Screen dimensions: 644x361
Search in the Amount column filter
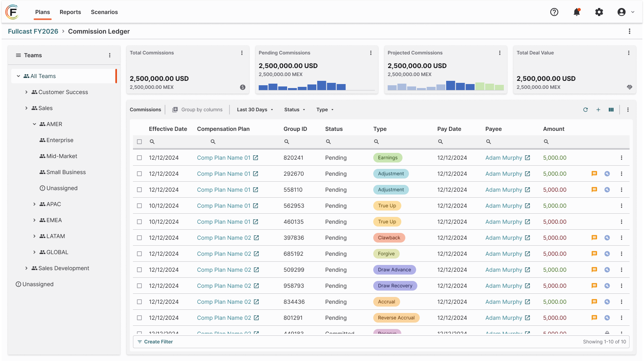546,142
